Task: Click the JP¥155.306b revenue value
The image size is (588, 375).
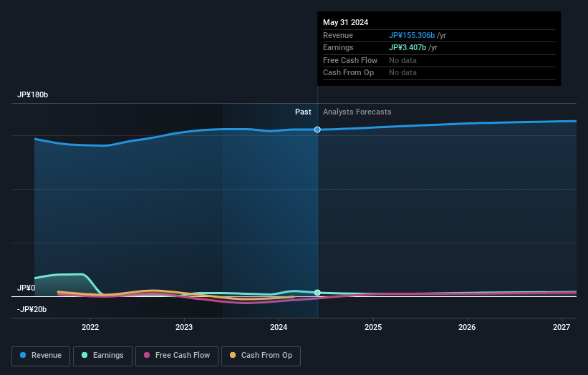Action: pyautogui.click(x=412, y=35)
